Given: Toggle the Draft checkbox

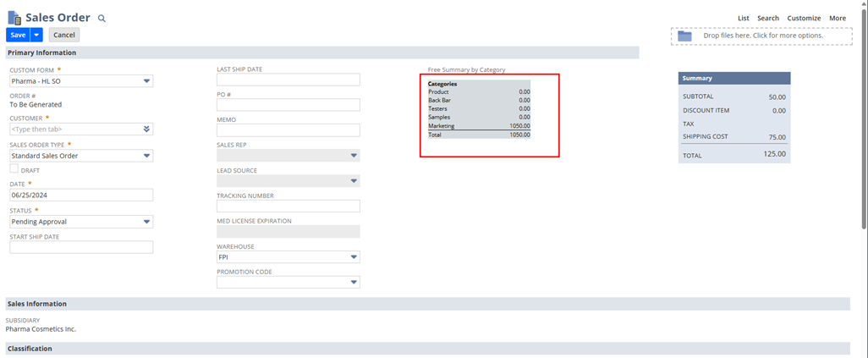Looking at the screenshot, I should coord(14,169).
